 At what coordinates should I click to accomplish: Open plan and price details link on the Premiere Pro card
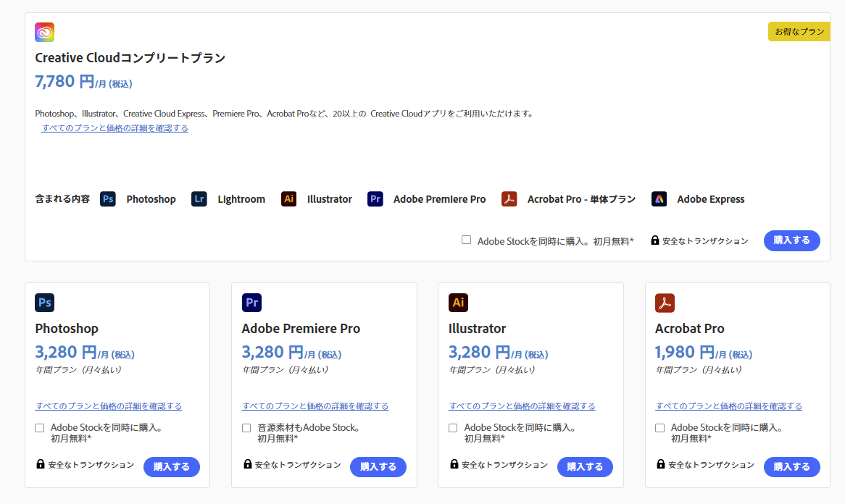[315, 406]
